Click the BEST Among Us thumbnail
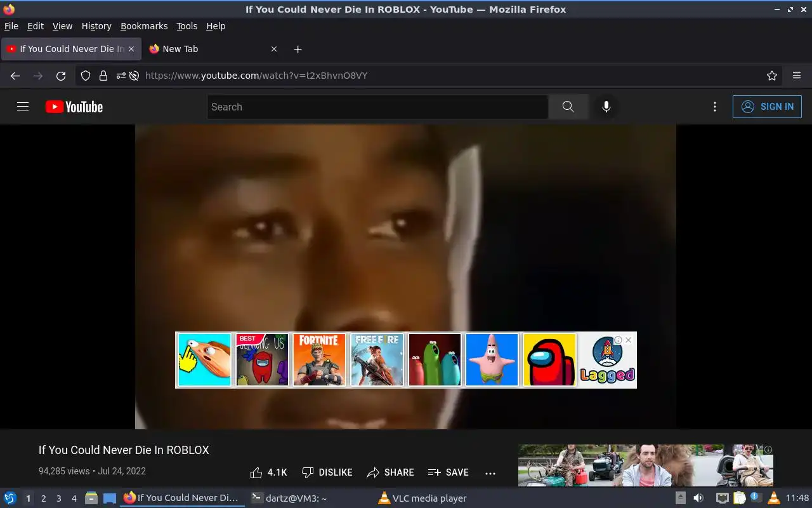Screen dimensions: 812x508 [262, 359]
